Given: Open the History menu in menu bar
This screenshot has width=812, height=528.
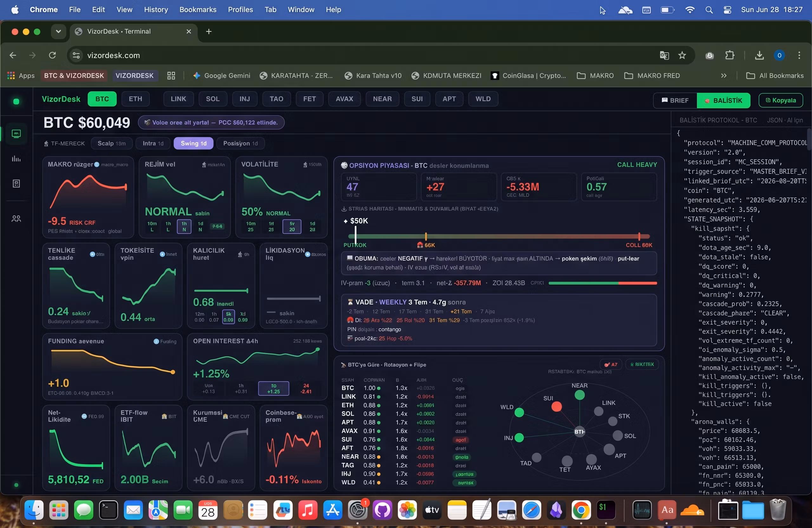Looking at the screenshot, I should [x=156, y=10].
